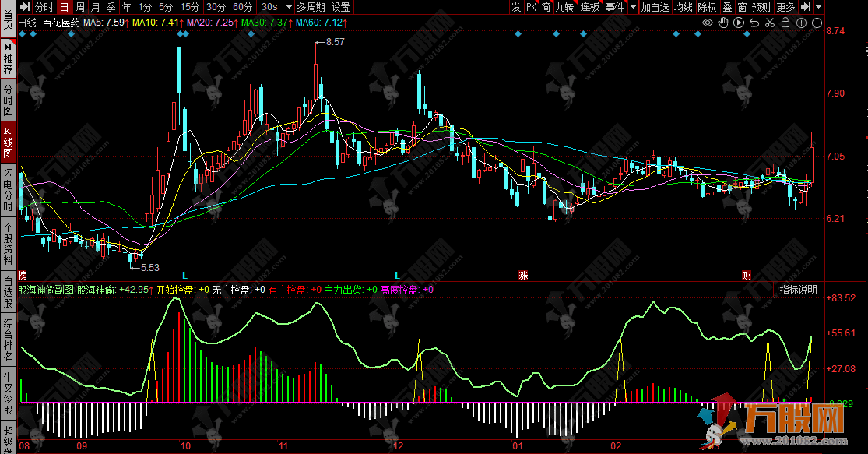Switch to 60分 chart period
Image resolution: width=868 pixels, height=454 pixels.
pos(242,7)
